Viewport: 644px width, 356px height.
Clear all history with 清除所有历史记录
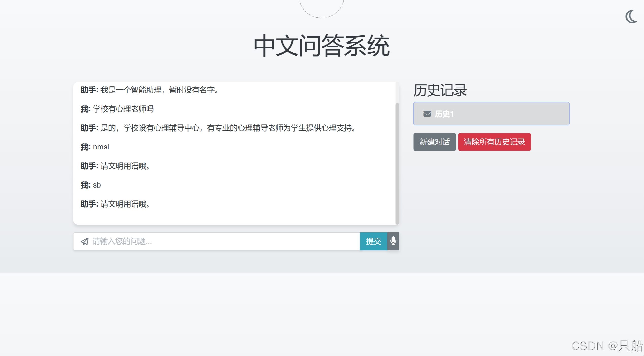pyautogui.click(x=494, y=142)
